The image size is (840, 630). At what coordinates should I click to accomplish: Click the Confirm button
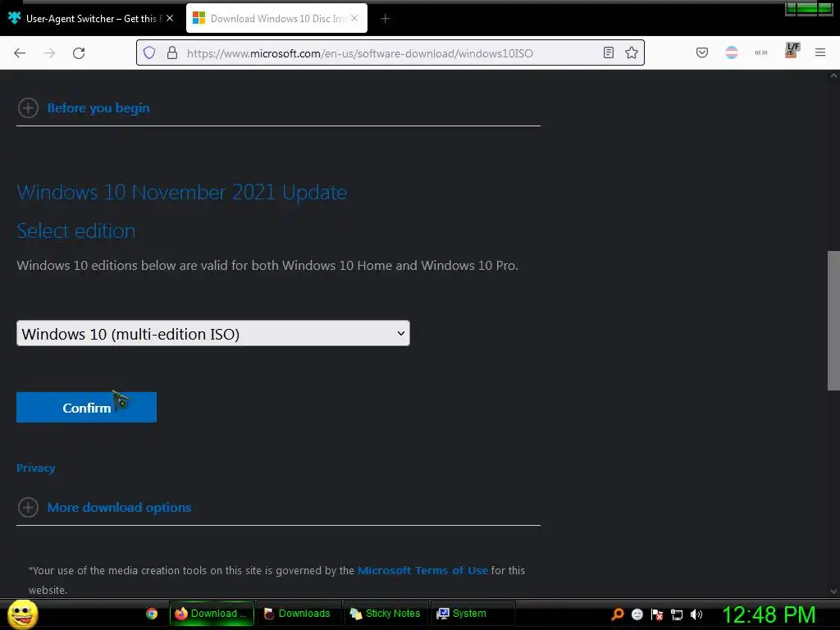click(x=86, y=407)
